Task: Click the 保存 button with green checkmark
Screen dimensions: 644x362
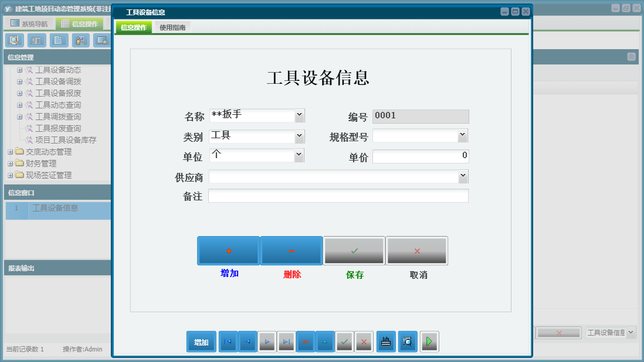Action: (x=354, y=250)
